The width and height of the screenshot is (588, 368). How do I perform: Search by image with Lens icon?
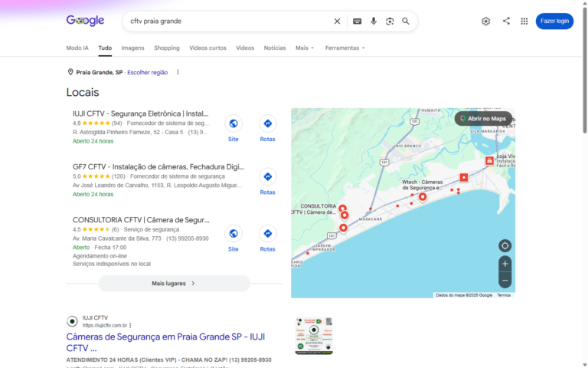pos(390,21)
